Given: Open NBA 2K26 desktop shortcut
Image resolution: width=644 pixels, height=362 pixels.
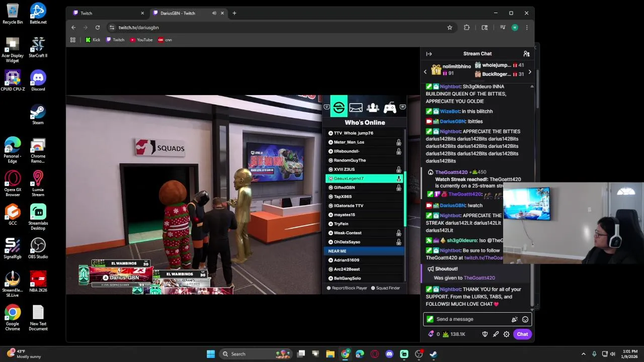Looking at the screenshot, I should click(x=38, y=282).
